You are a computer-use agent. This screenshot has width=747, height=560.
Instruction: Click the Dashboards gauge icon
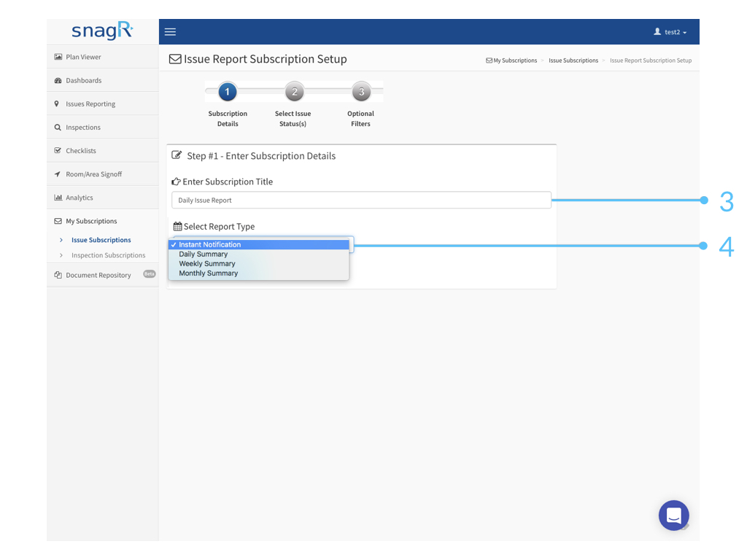point(58,80)
